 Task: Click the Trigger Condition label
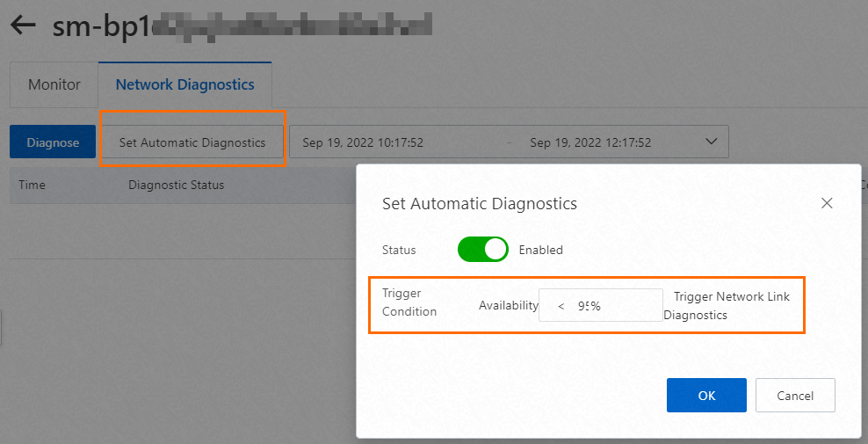409,303
